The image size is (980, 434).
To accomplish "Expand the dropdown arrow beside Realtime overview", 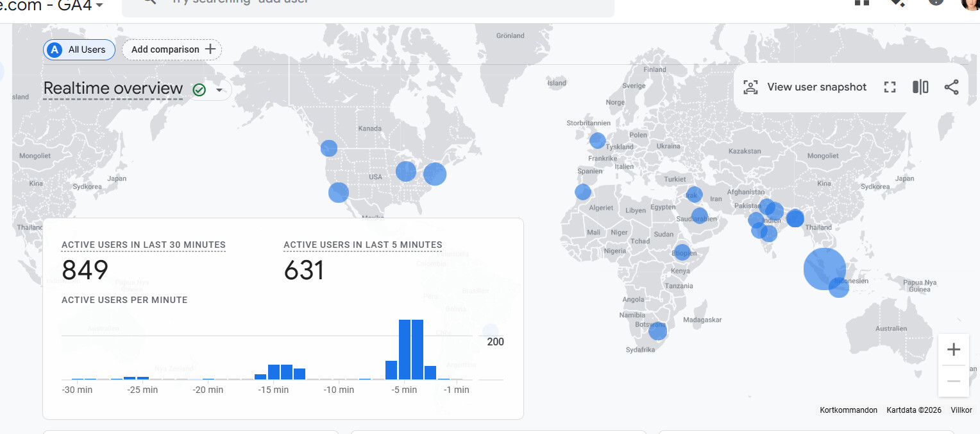I will (219, 90).
